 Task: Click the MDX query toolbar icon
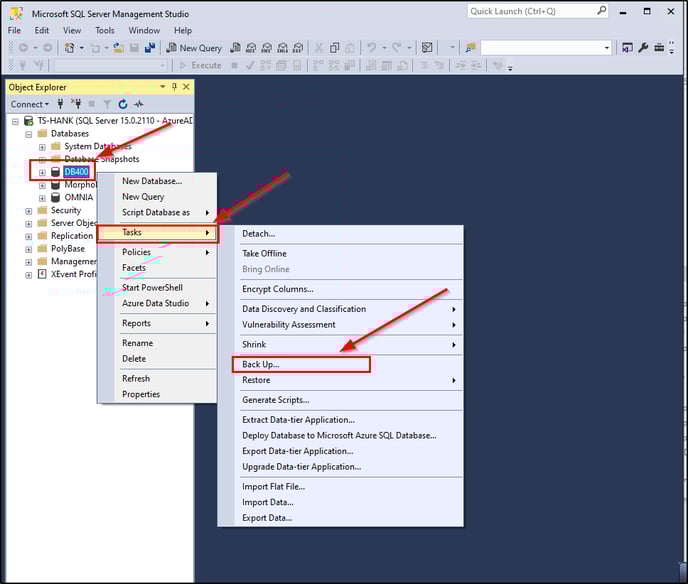point(251,48)
